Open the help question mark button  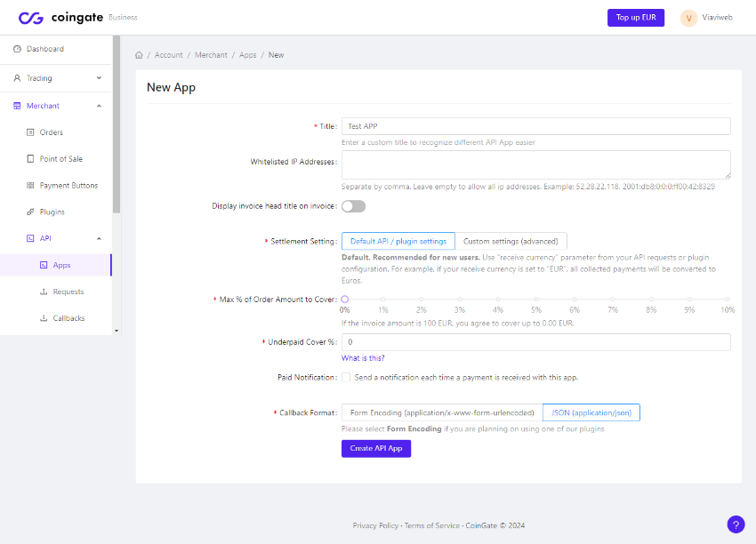(x=736, y=524)
